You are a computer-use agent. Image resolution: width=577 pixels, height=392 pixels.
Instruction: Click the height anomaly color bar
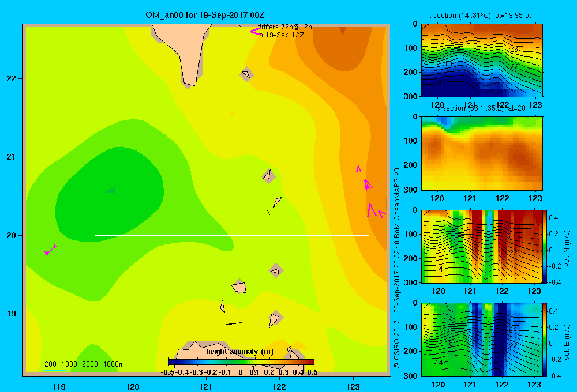click(x=241, y=362)
